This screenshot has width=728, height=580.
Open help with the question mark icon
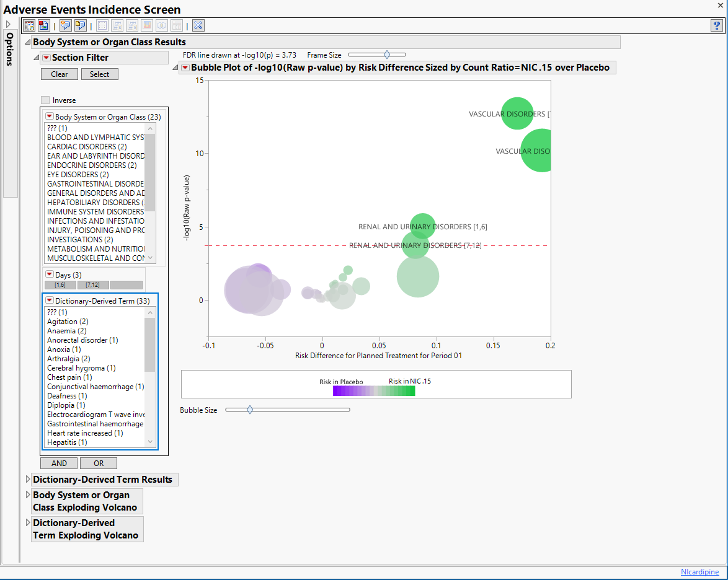click(x=716, y=25)
